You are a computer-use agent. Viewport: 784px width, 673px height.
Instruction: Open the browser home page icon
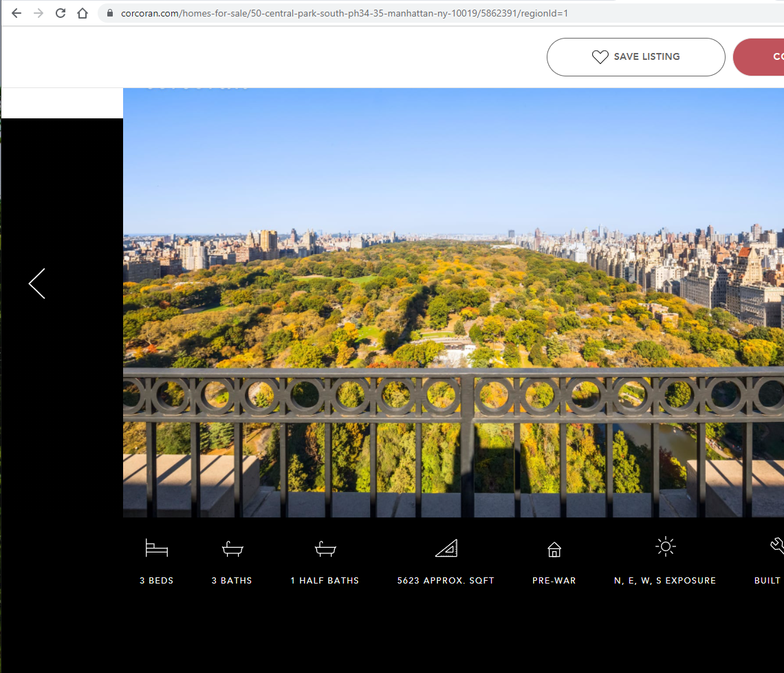click(x=83, y=14)
